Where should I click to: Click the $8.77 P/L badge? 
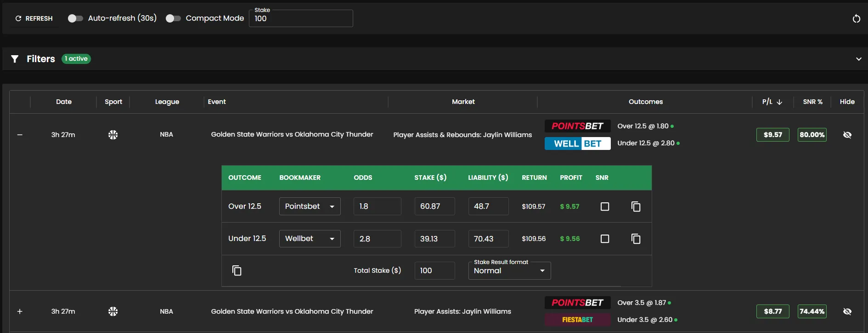[x=773, y=311]
